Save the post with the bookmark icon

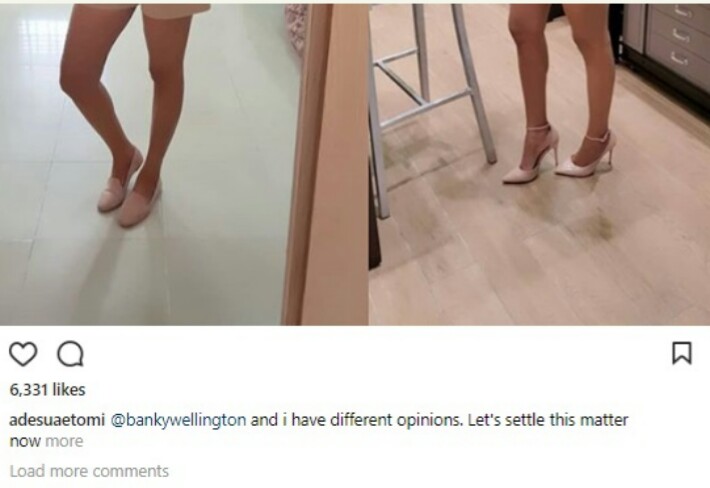[681, 353]
